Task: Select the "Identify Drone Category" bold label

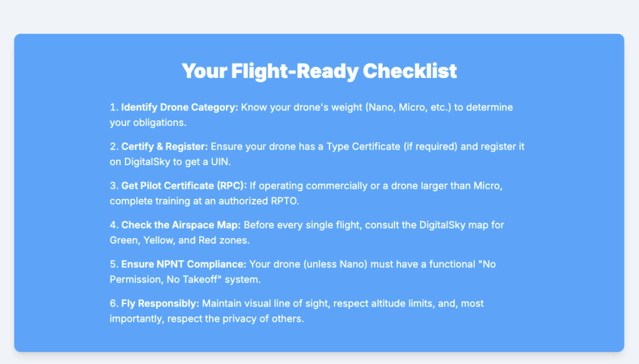Action: coord(180,107)
